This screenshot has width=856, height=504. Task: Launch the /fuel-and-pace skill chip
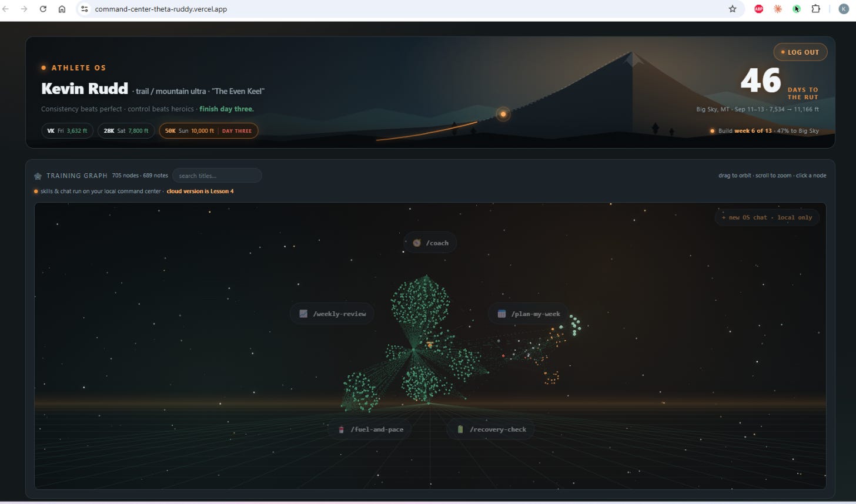click(x=370, y=429)
